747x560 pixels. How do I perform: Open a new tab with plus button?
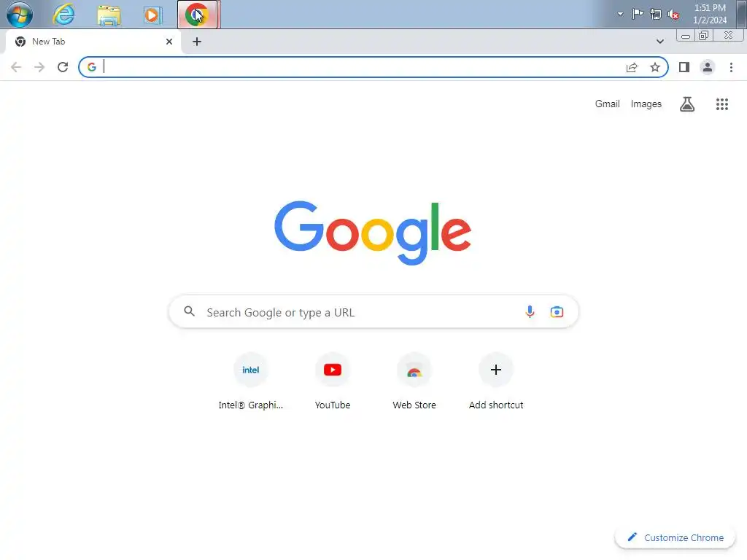pos(197,42)
